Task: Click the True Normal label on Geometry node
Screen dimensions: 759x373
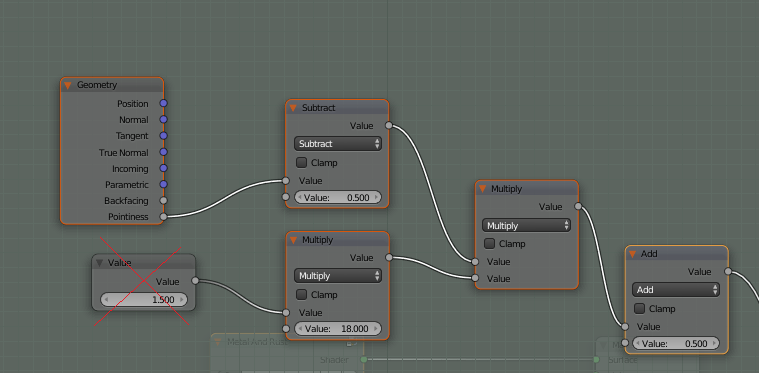Action: click(124, 152)
